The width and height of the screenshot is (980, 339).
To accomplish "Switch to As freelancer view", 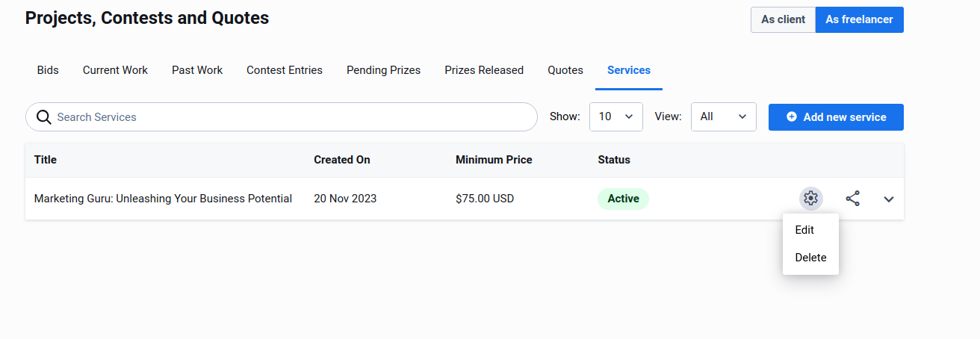I will 859,20.
